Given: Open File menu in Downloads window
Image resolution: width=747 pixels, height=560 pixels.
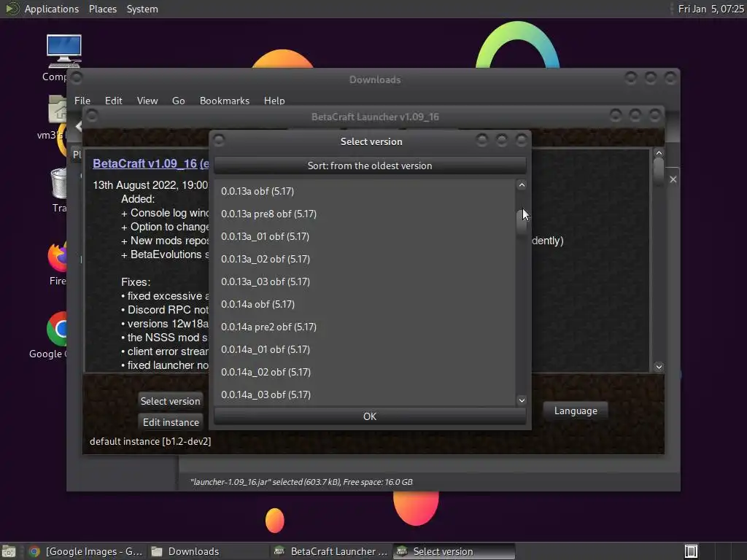Looking at the screenshot, I should coord(82,101).
